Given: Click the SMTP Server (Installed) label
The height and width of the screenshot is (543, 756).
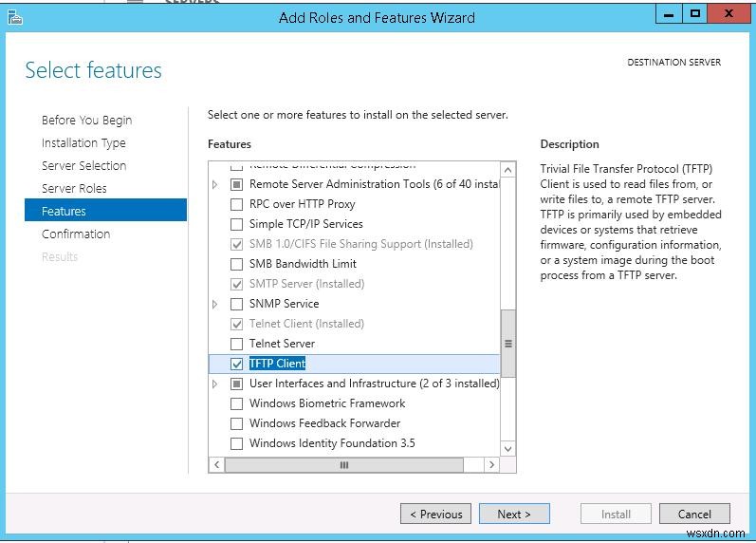Looking at the screenshot, I should 306,284.
